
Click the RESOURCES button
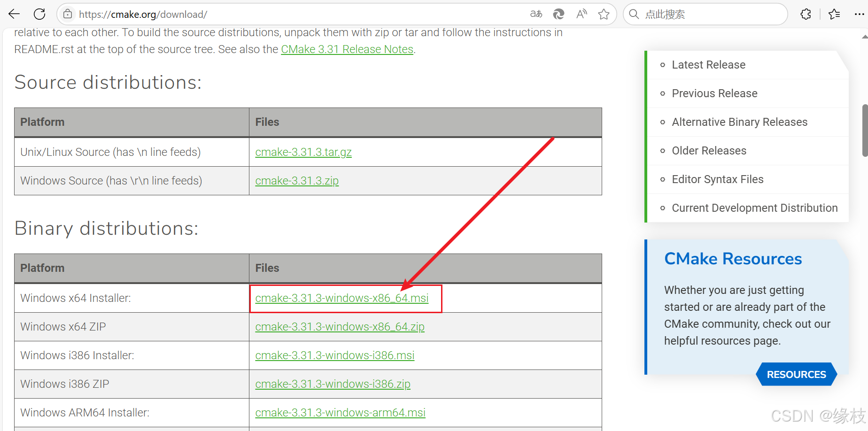pyautogui.click(x=796, y=374)
